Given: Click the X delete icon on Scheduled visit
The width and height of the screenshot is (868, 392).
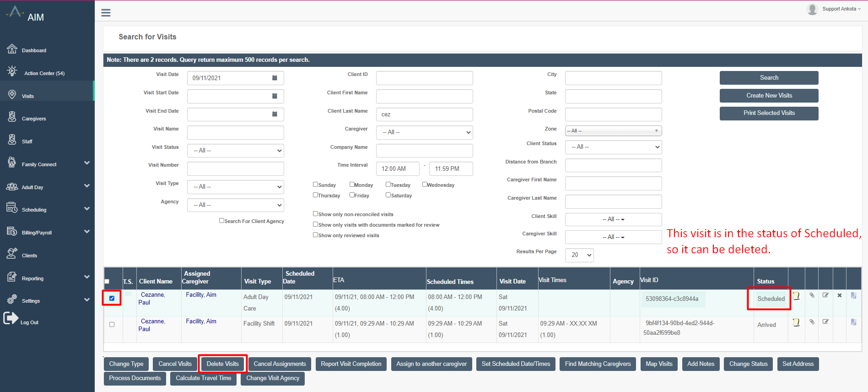Looking at the screenshot, I should [840, 295].
